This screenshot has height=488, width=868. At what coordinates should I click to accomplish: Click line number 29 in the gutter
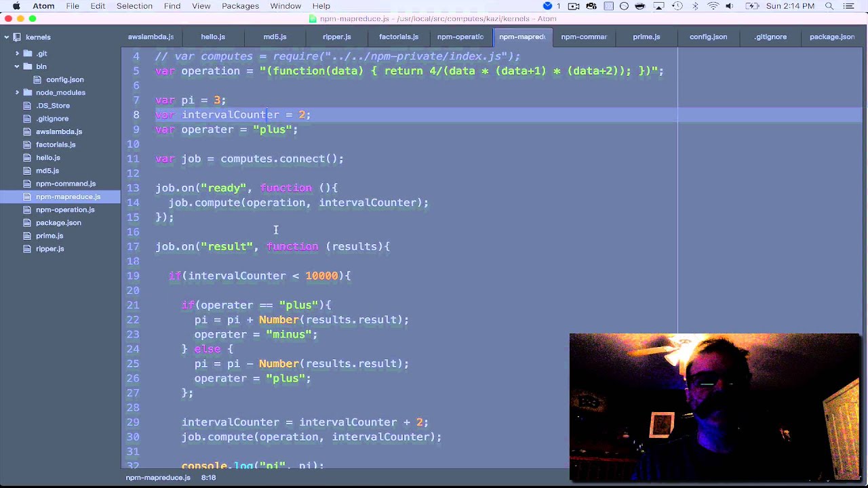(133, 422)
